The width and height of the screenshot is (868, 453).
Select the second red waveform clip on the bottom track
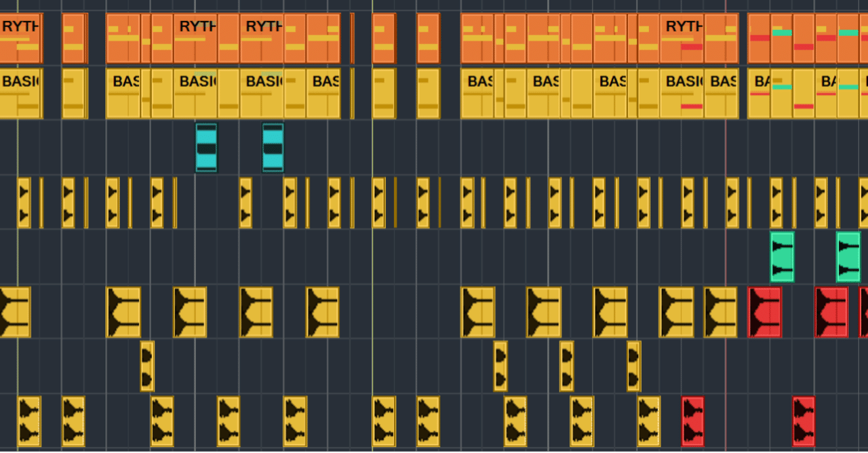pos(802,420)
